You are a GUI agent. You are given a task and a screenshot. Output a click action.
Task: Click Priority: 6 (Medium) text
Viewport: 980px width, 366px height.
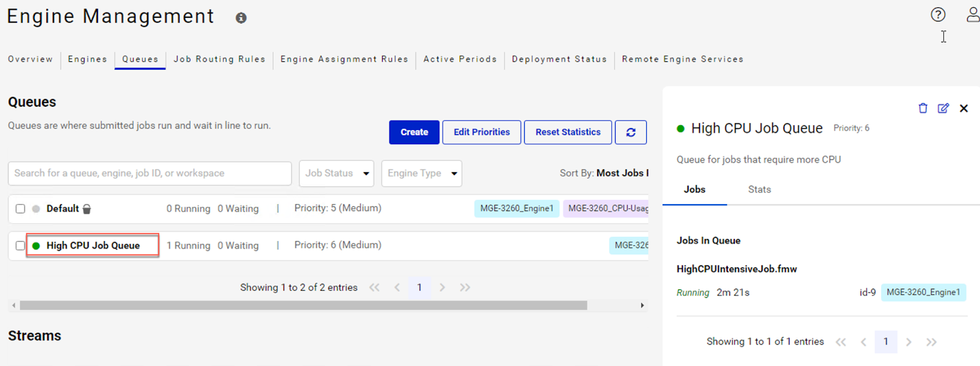point(337,245)
